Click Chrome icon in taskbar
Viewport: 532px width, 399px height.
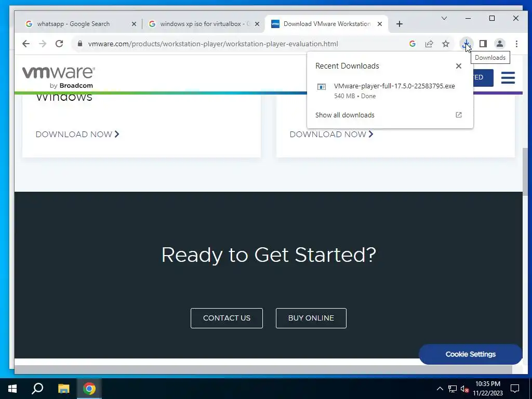click(89, 389)
